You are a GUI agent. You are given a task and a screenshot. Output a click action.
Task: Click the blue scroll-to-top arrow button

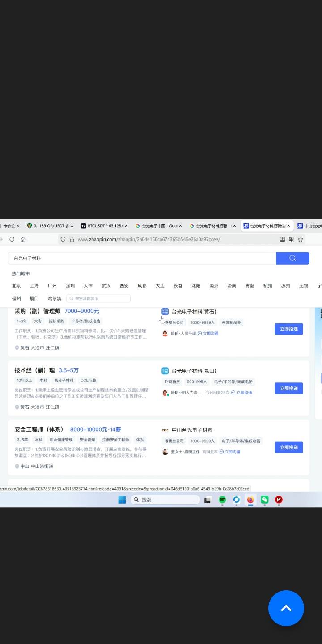(x=286, y=608)
